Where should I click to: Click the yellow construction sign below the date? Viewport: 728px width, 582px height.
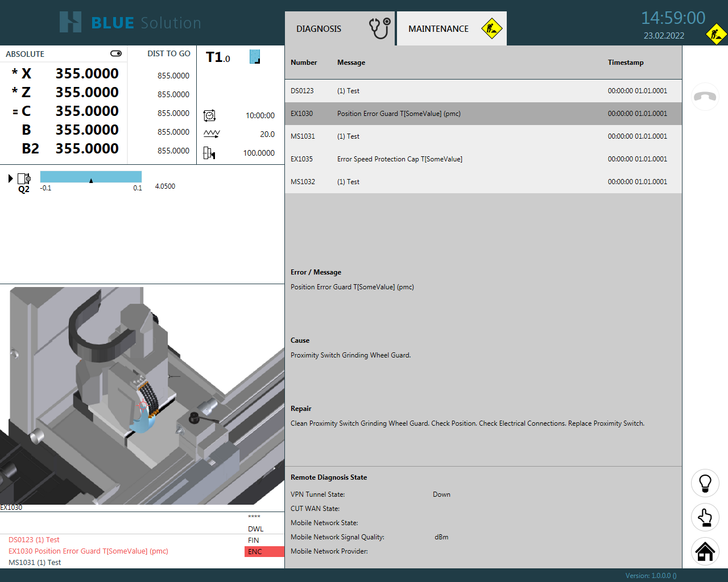pyautogui.click(x=716, y=35)
